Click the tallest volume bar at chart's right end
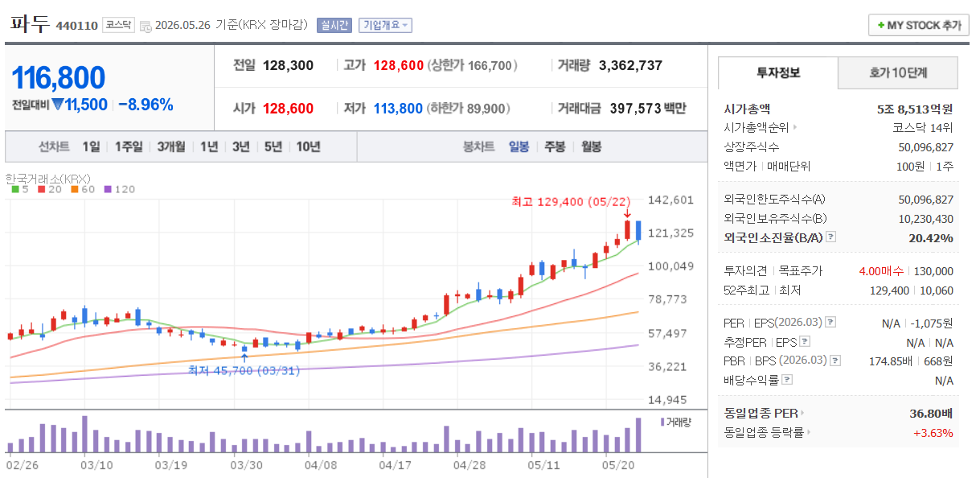This screenshot has width=980, height=478. 638,435
